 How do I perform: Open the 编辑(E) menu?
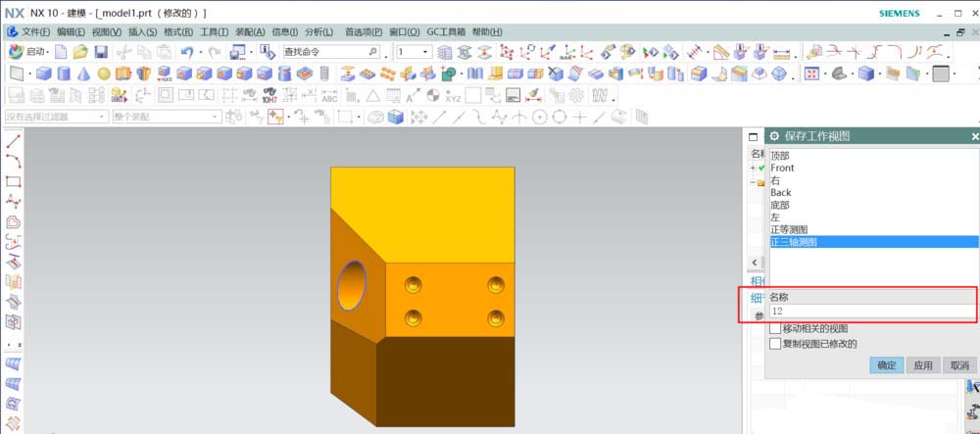pyautogui.click(x=72, y=32)
